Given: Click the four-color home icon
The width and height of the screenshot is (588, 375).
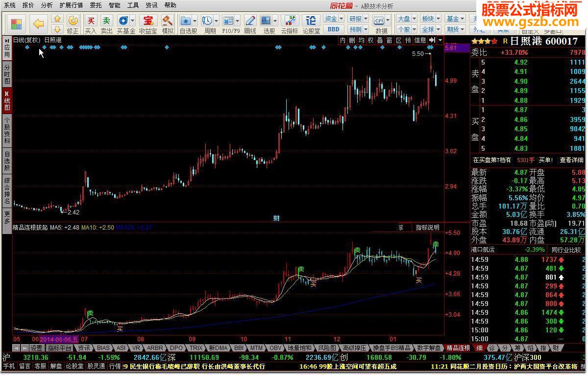Looking at the screenshot, I should click(16, 23).
